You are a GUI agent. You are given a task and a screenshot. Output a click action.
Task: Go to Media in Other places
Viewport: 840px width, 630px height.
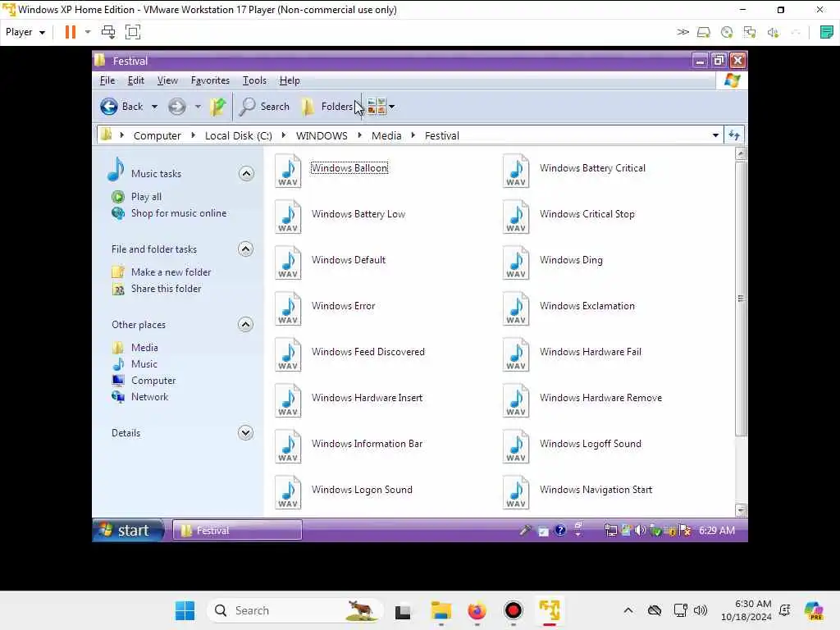144,348
